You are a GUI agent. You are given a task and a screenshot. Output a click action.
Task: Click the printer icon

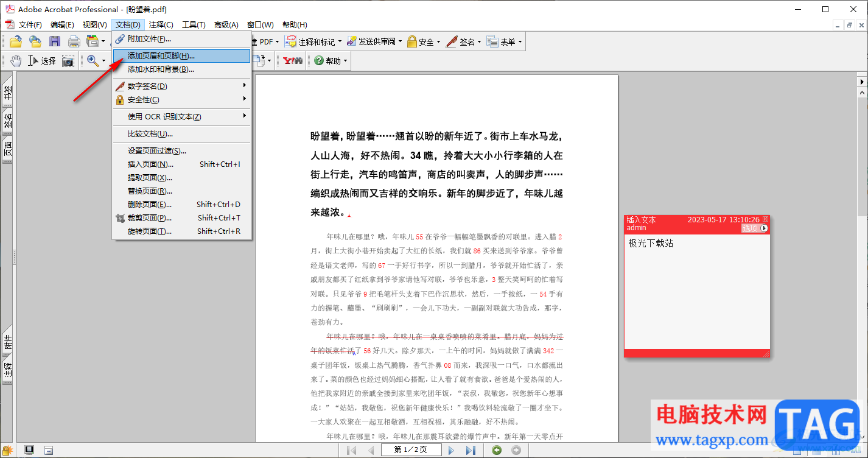[x=74, y=41]
